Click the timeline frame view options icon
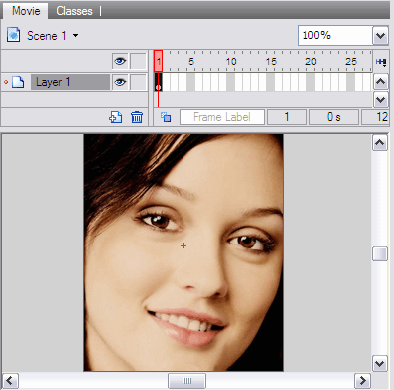The height and width of the screenshot is (390, 394). (x=381, y=62)
